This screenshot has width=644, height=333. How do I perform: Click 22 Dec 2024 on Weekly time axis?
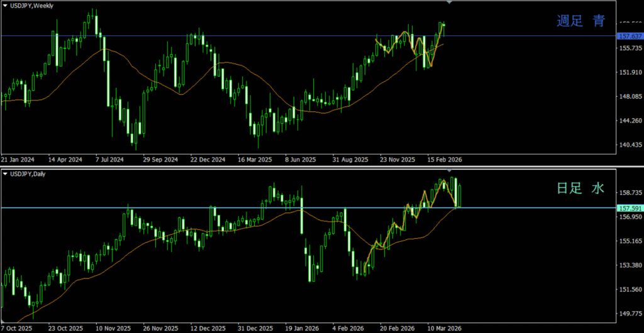click(208, 160)
